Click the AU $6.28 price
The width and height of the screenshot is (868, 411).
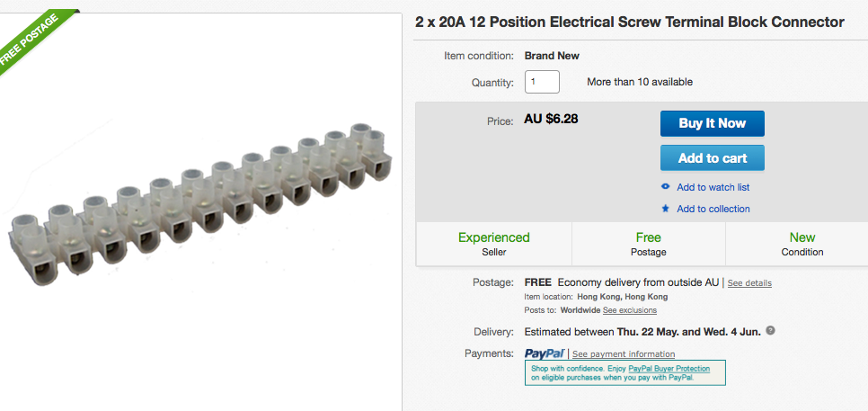point(551,120)
